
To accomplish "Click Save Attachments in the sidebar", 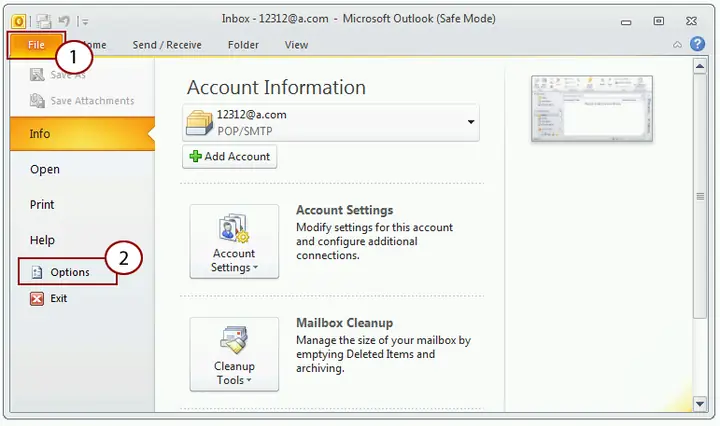I will click(x=82, y=101).
